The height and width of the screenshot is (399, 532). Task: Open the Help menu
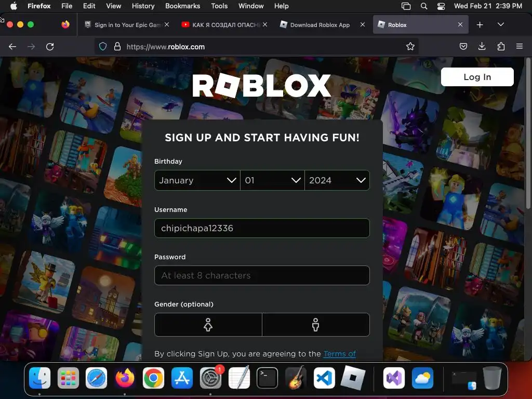281,6
